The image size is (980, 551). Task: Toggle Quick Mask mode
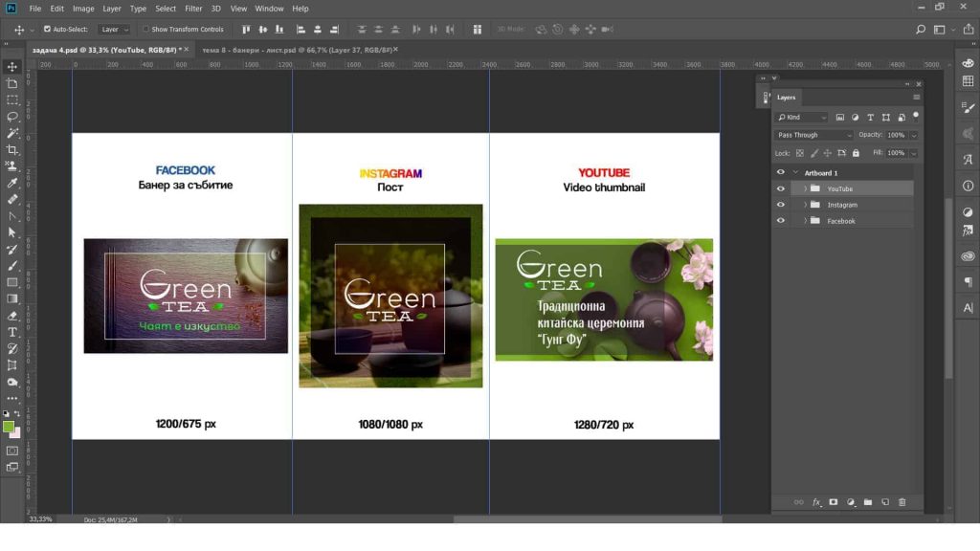pyautogui.click(x=12, y=451)
